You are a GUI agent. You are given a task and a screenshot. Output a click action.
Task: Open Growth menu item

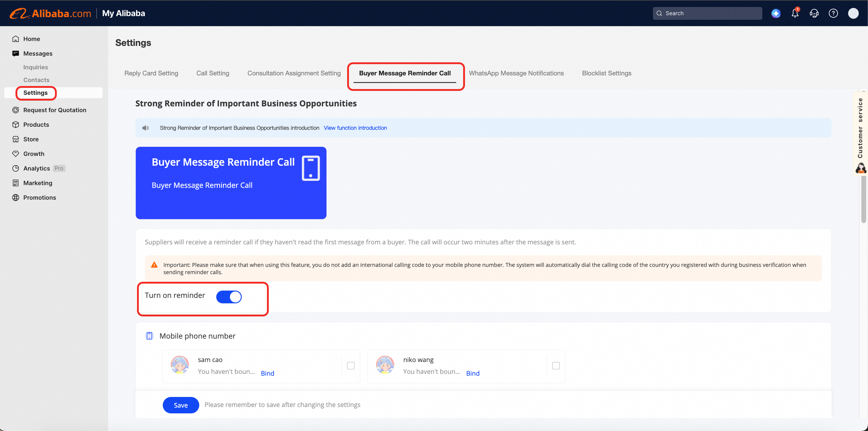33,153
